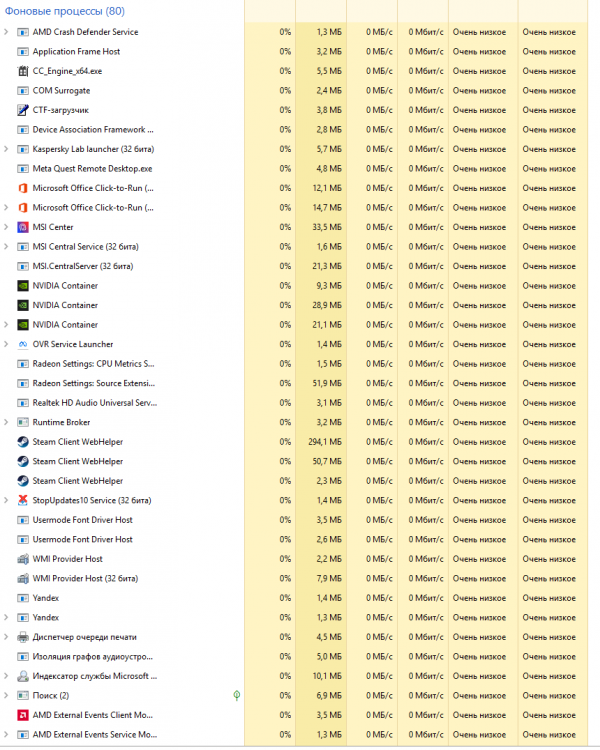Click the 21,3 МБ memory value
Viewport: 600px width, 750px height.
tap(327, 266)
